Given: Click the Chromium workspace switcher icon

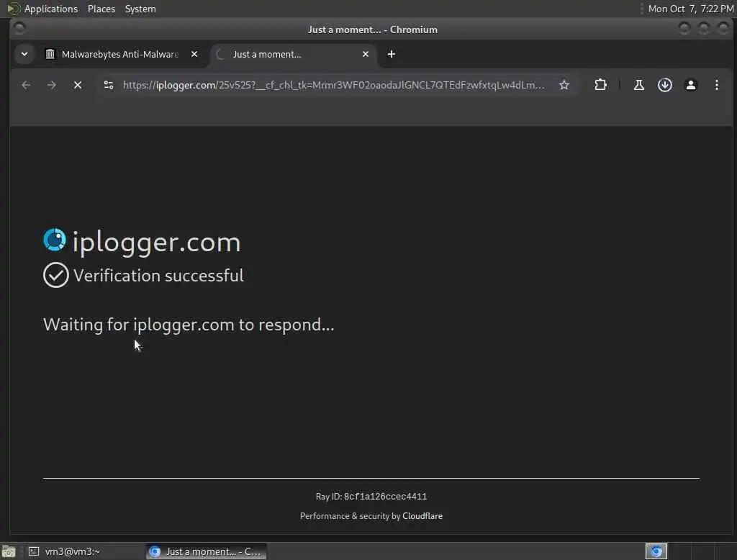Looking at the screenshot, I should [x=656, y=551].
